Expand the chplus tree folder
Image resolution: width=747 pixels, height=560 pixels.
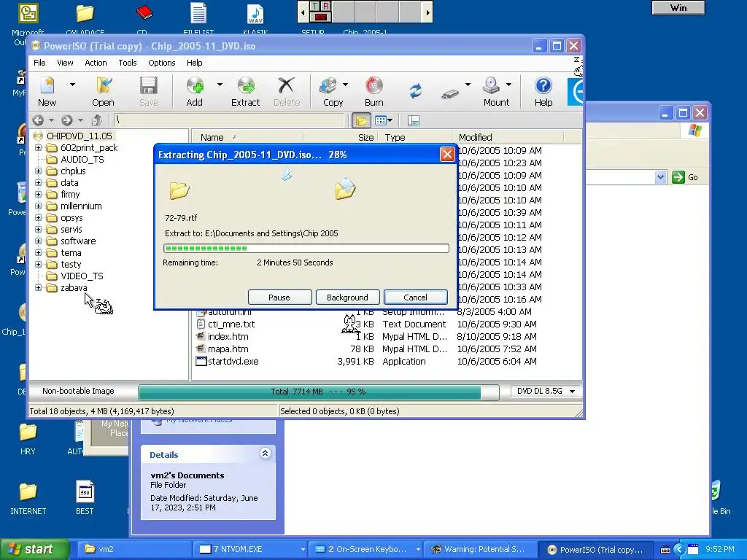click(x=39, y=171)
